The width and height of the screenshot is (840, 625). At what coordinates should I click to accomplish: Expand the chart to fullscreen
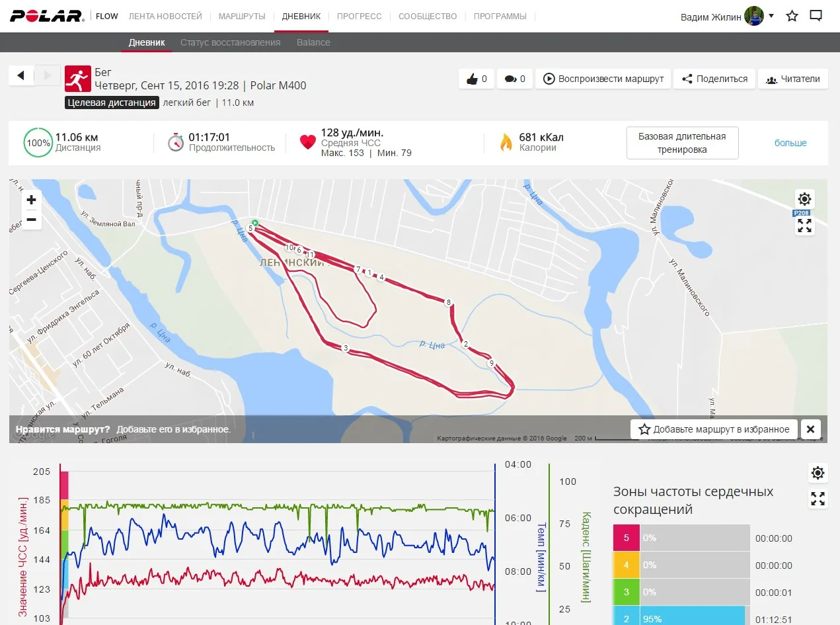click(x=818, y=499)
